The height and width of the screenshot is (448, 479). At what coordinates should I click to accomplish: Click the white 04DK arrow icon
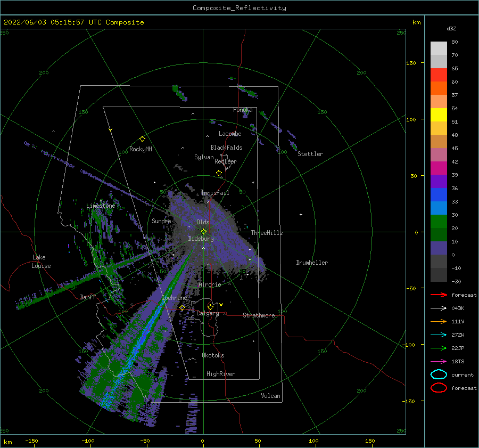[x=439, y=308]
